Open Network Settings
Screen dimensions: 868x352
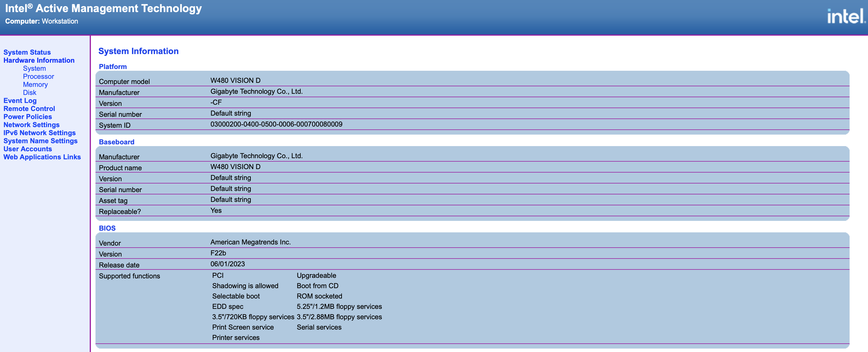(32, 125)
